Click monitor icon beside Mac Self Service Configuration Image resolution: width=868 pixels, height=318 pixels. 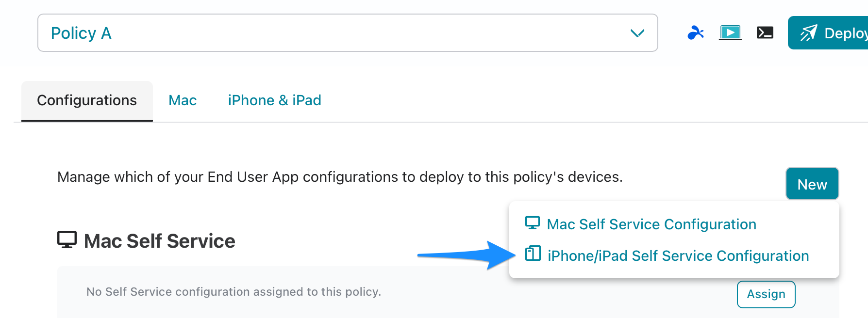[533, 223]
